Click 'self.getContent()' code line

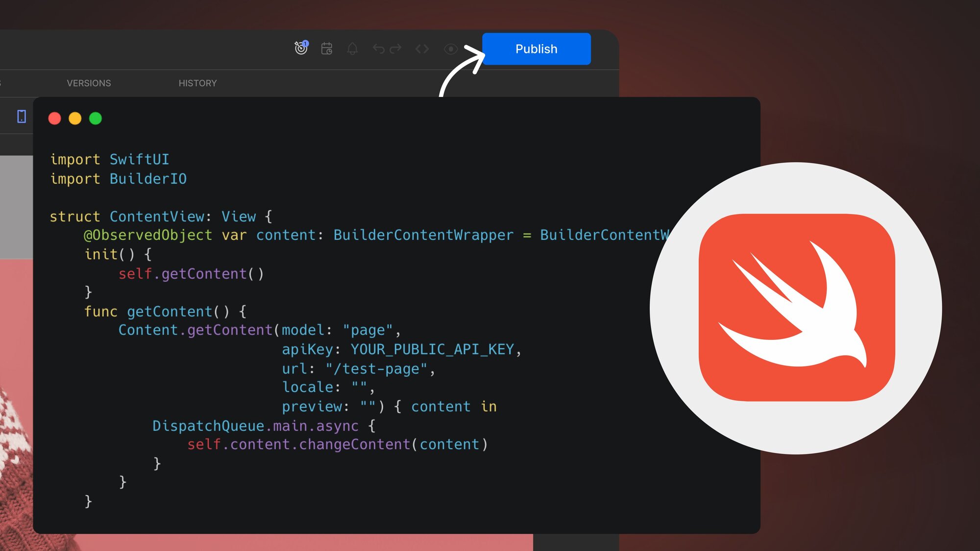point(191,274)
